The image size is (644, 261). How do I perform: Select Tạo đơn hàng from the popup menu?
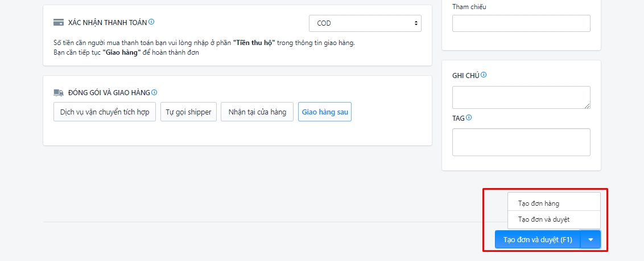coord(539,203)
